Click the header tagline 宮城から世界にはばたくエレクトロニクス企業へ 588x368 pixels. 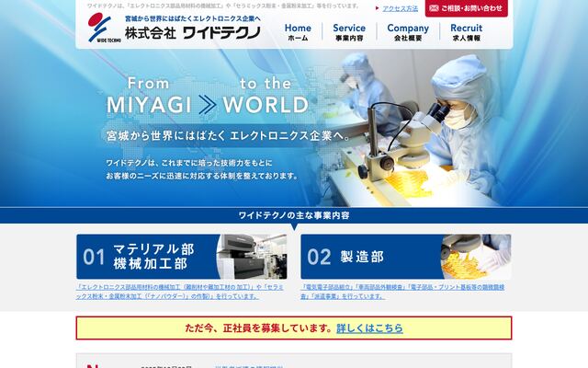tap(193, 18)
